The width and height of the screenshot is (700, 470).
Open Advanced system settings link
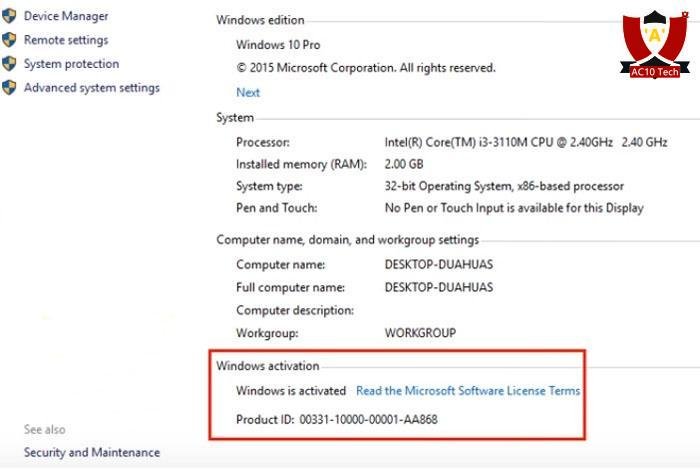click(92, 88)
